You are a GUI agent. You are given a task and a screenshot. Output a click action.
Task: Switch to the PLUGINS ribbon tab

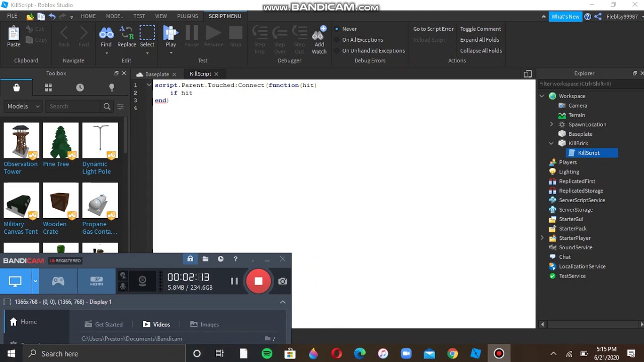(x=188, y=16)
